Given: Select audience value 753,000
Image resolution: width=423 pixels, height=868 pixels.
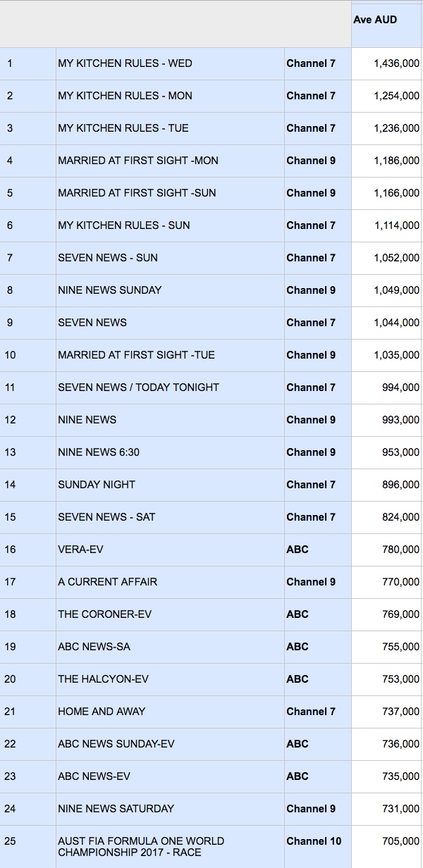Looking at the screenshot, I should [386, 679].
